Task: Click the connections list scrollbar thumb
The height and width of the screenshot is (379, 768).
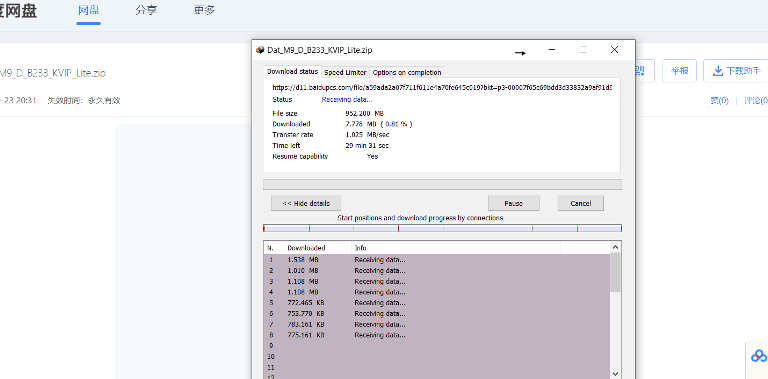Action: point(616,272)
